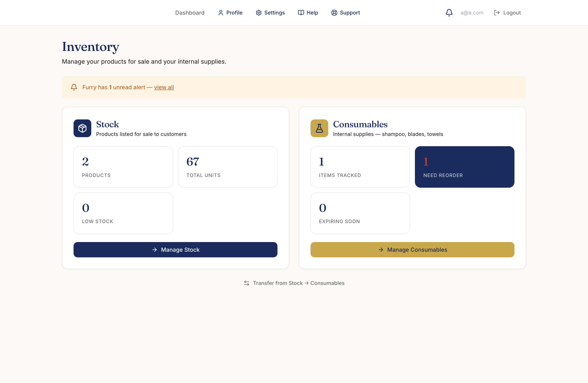
Task: Select the 1 Items Tracked stat card
Action: [360, 167]
